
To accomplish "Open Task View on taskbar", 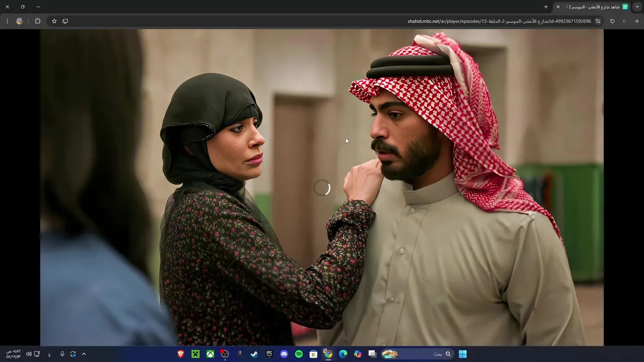I will 372,354.
